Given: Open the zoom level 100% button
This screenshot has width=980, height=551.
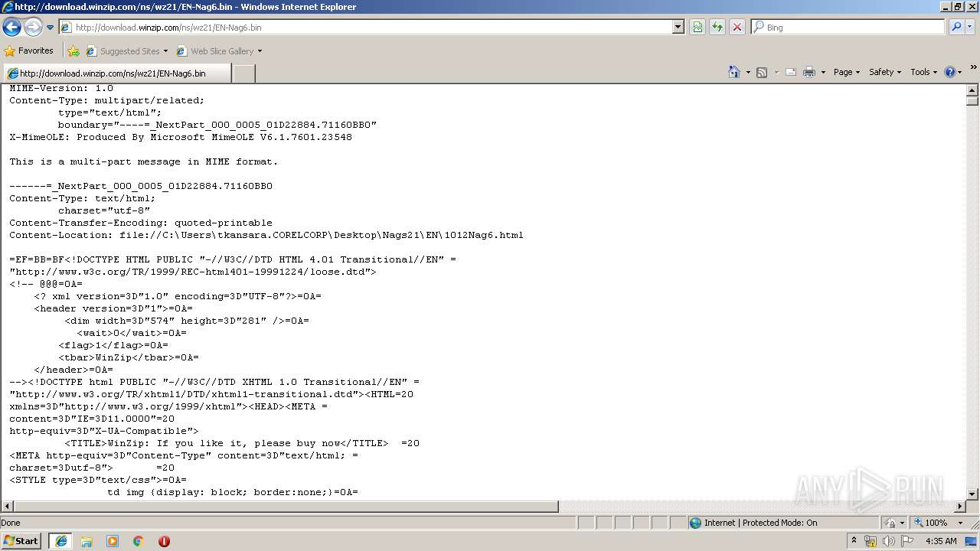Looking at the screenshot, I should coord(930,523).
